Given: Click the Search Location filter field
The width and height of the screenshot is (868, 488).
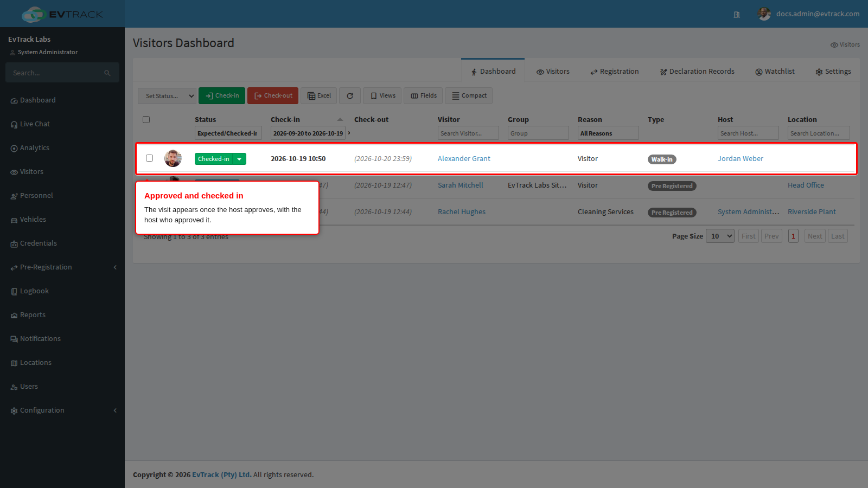Looking at the screenshot, I should point(819,133).
